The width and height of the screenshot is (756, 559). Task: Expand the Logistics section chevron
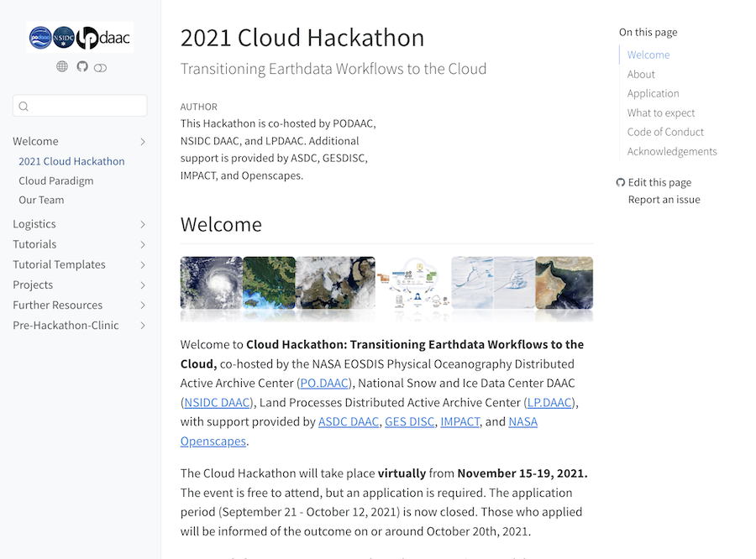tap(143, 224)
